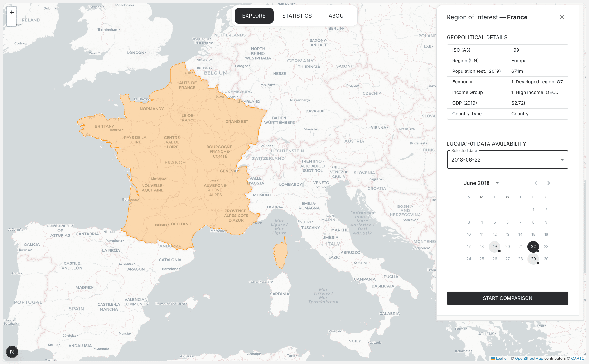Viewport: 589px width, 364px height.
Task: Close the Region of Interest panel
Action: [562, 17]
